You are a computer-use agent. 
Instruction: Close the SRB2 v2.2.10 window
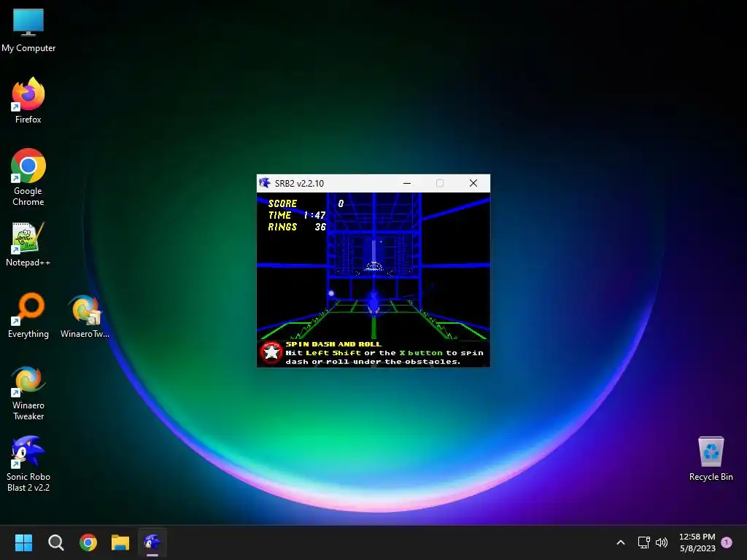click(473, 183)
